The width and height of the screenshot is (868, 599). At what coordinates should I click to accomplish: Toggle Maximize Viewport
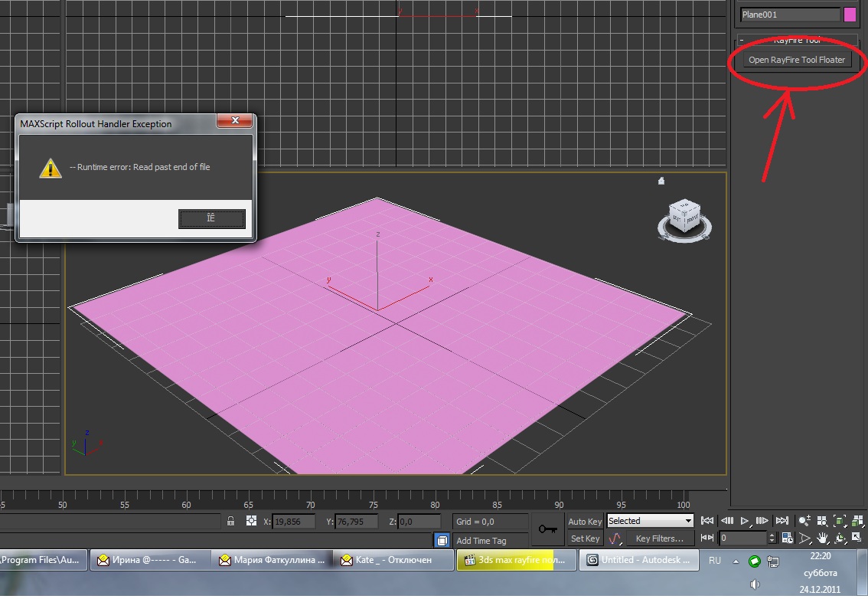857,538
